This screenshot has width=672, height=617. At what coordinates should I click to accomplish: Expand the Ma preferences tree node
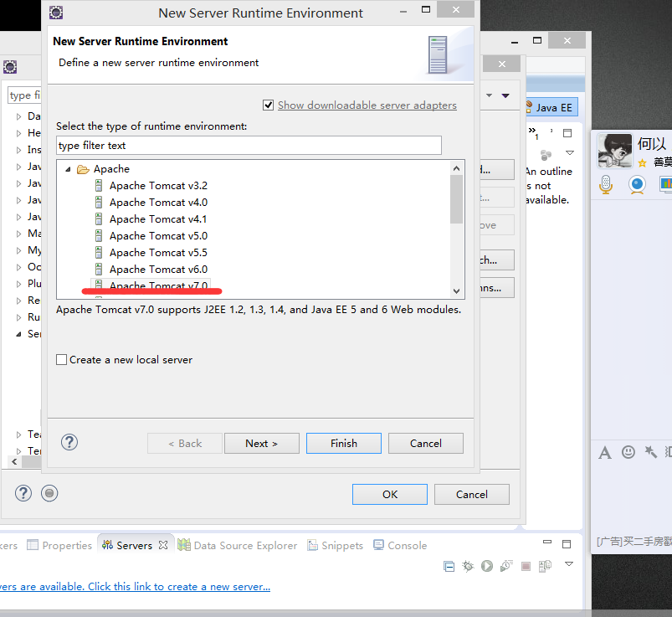tap(18, 234)
